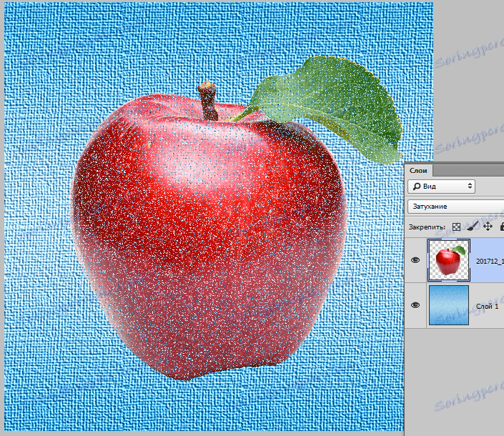
Task: Lock transparent pixels icon
Action: click(456, 227)
